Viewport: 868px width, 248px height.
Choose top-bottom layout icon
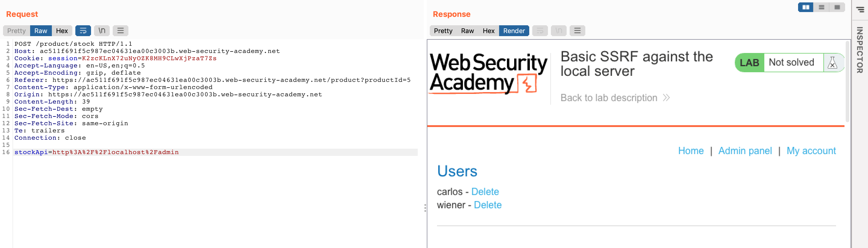click(x=822, y=7)
